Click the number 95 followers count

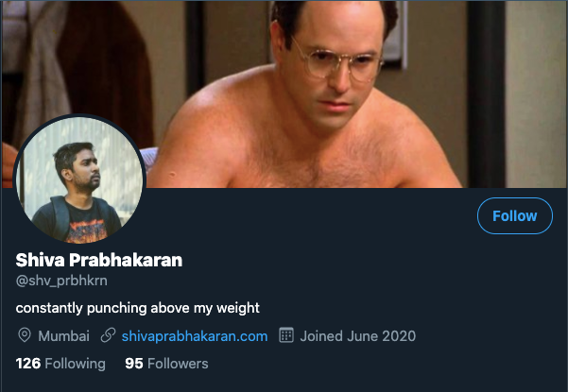tap(134, 364)
